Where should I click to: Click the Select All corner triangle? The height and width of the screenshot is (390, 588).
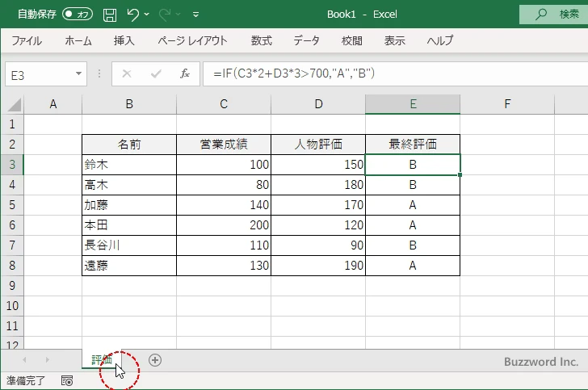coord(15,105)
